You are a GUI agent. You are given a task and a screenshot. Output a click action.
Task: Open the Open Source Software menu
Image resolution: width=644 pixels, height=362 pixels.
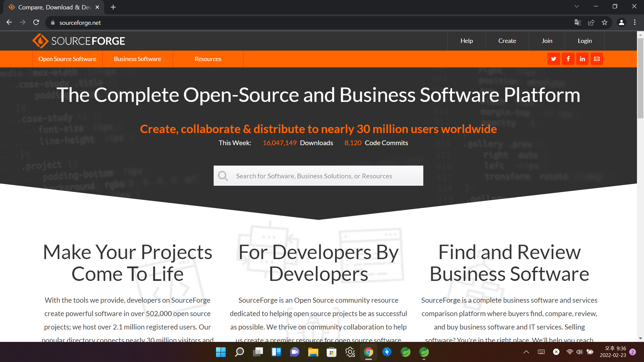click(x=67, y=59)
